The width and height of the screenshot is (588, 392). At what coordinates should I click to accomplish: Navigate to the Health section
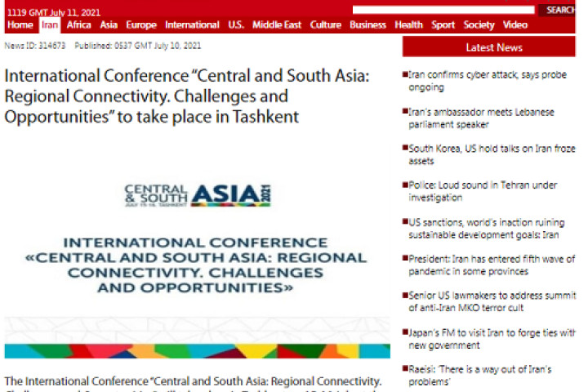(x=408, y=25)
